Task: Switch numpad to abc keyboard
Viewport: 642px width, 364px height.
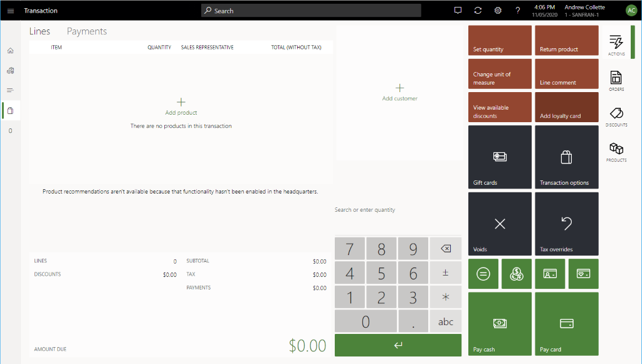Action: point(446,321)
